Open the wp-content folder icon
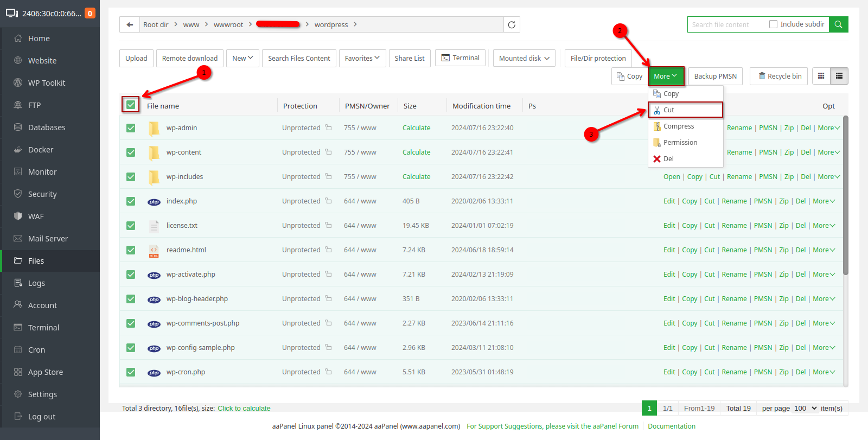Image resolution: width=868 pixels, height=440 pixels. click(154, 152)
